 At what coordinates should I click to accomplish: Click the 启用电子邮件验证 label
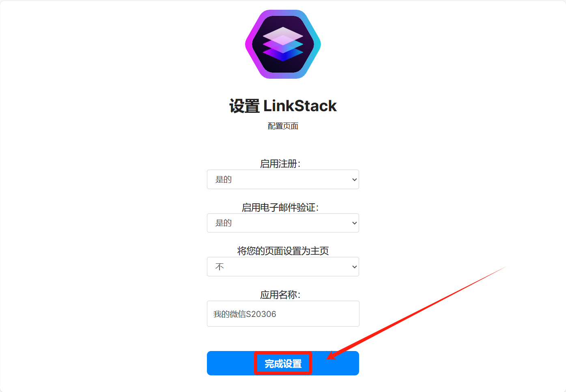(280, 207)
